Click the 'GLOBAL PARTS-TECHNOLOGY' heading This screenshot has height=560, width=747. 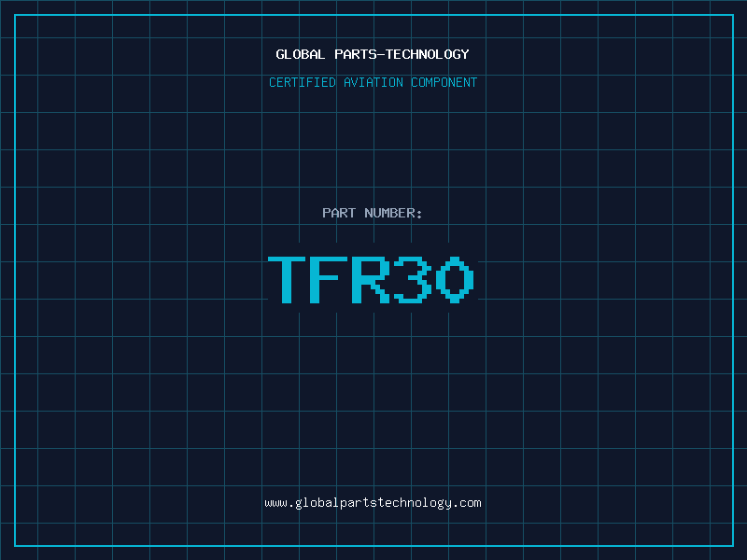(373, 54)
